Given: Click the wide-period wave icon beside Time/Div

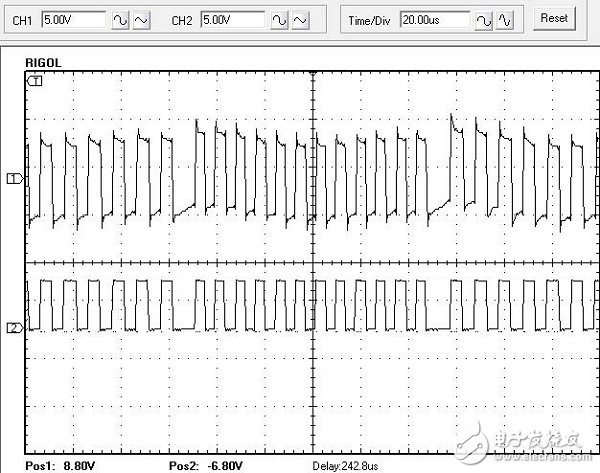Looking at the screenshot, I should click(483, 19).
